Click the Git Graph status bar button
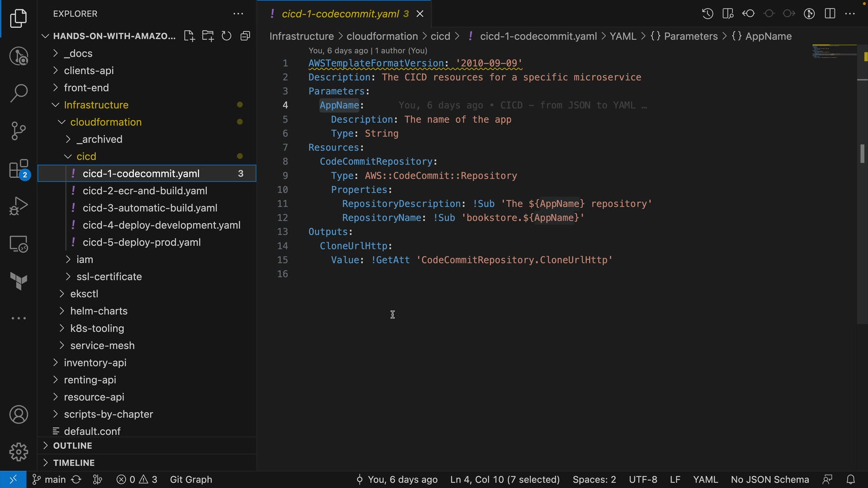 [191, 479]
